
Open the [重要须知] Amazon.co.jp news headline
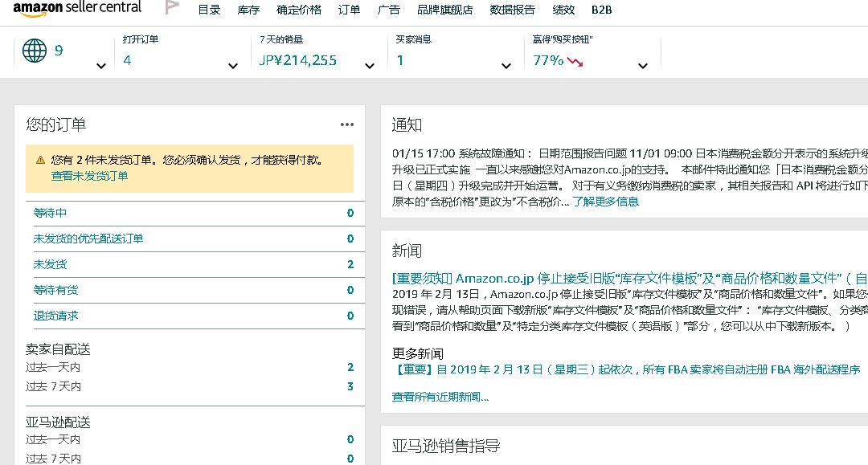[629, 278]
